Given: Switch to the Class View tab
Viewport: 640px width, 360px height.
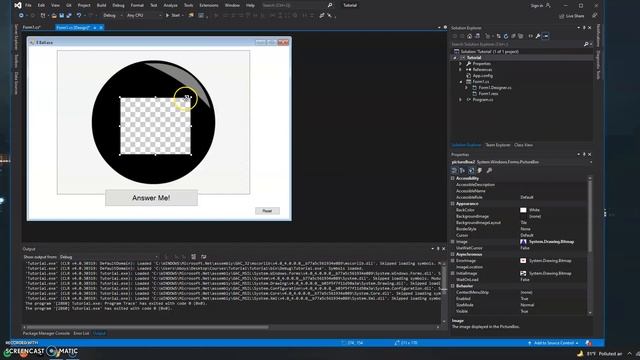Looking at the screenshot, I should 523,145.
